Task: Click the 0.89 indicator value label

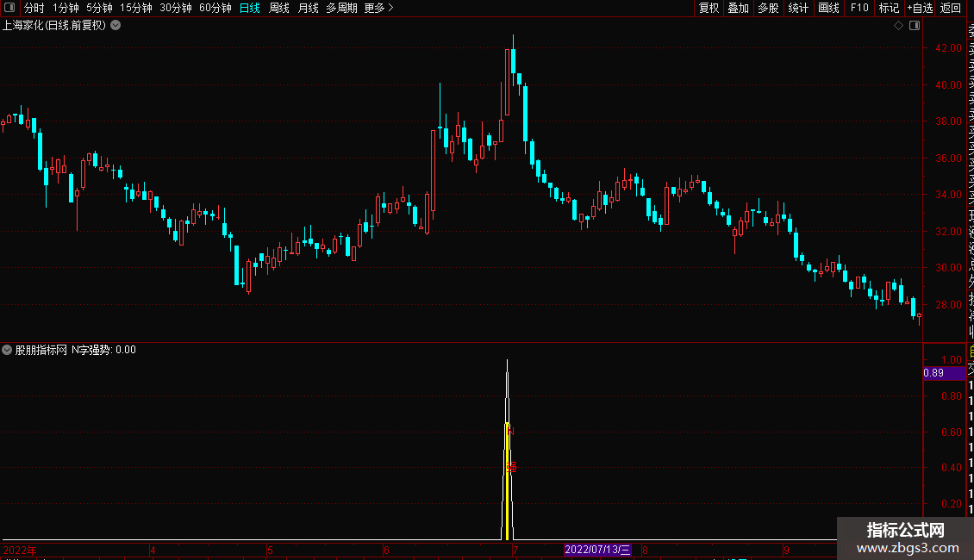Action: (944, 373)
